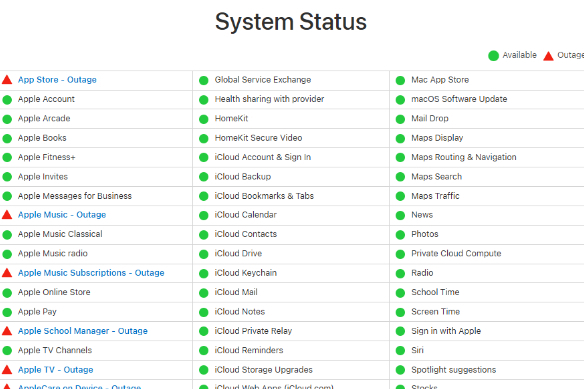Screen dimensions: 584x389
Task: Click the green status dot beside iCloud Drive
Action: (204, 254)
